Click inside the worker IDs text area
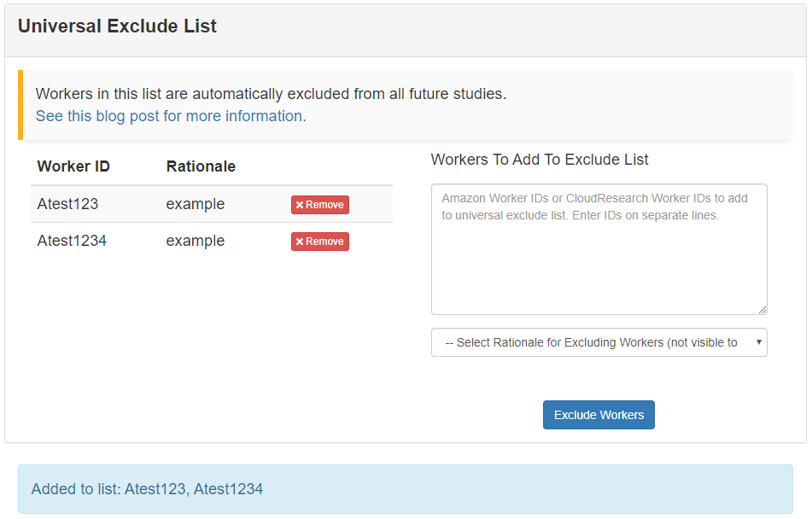Screen dimensions: 812x519 [599, 248]
